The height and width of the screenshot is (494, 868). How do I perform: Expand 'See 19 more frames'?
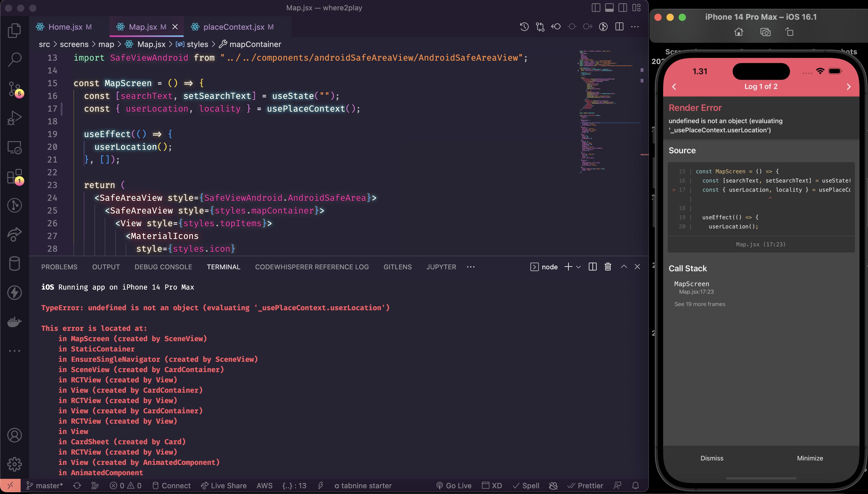[700, 304]
